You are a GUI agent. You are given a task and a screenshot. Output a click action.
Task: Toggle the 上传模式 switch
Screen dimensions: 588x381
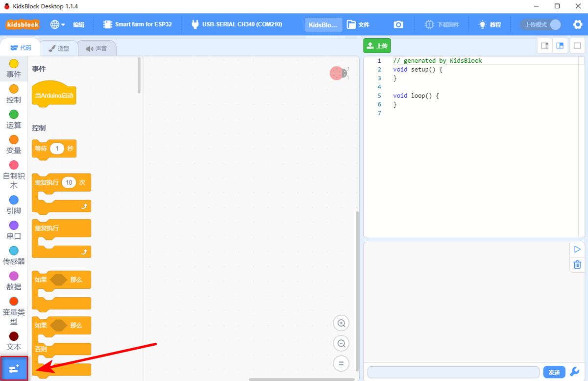[541, 25]
